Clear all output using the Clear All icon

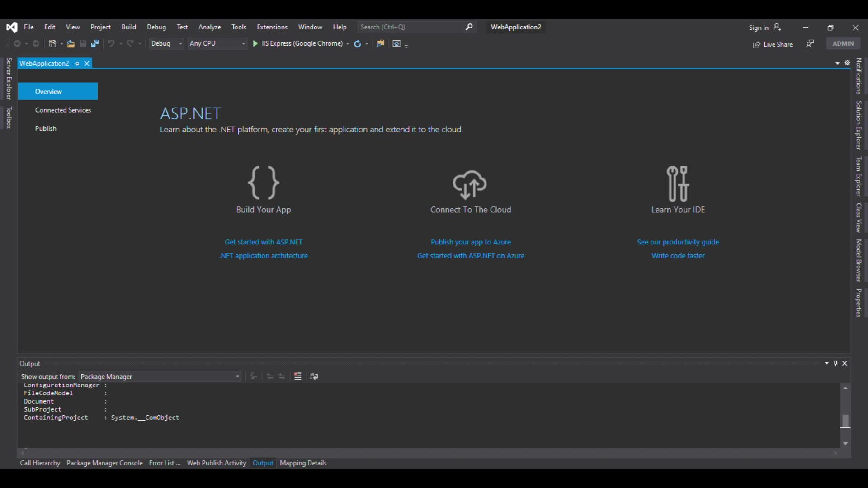pos(297,376)
